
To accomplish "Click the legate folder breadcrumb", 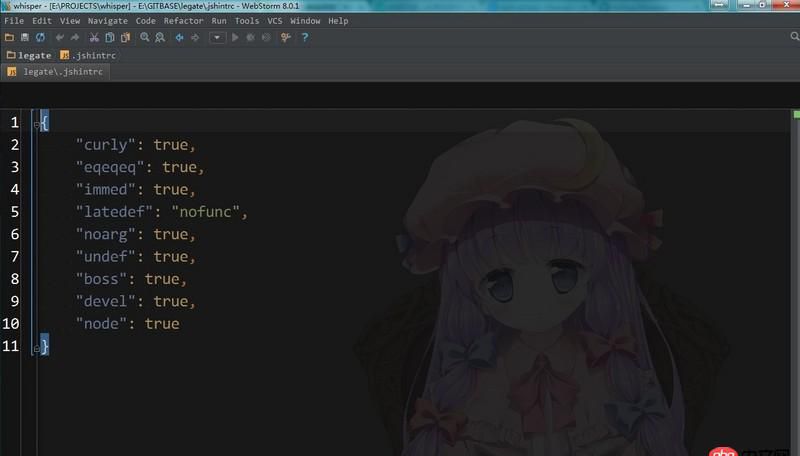I will pyautogui.click(x=29, y=55).
